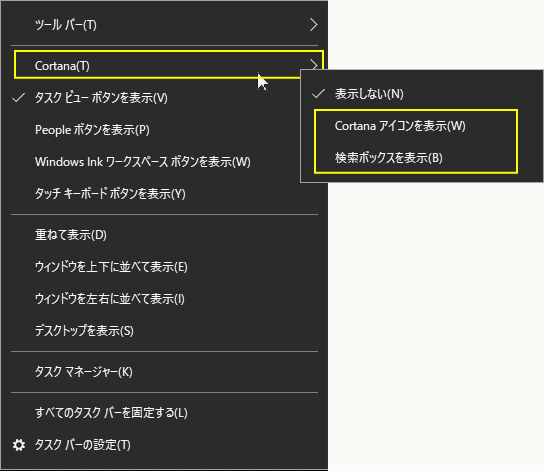Choose ウィンドウを上下に並べて表示(E)
Image resolution: width=544 pixels, height=471 pixels.
point(165,267)
